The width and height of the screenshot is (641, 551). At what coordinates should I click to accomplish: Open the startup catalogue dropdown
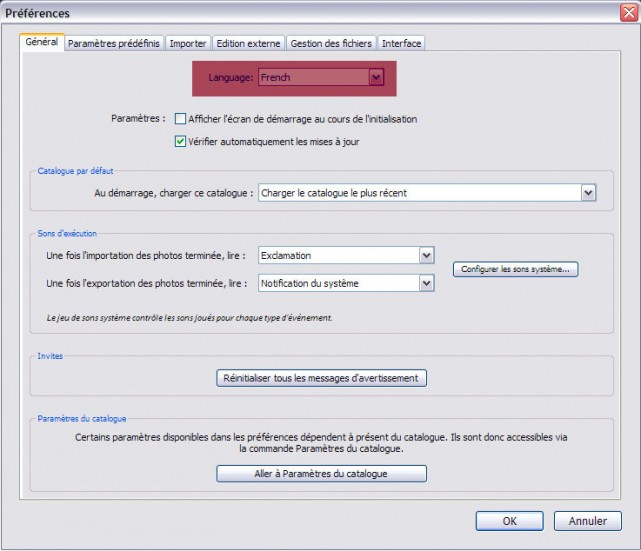pos(427,193)
